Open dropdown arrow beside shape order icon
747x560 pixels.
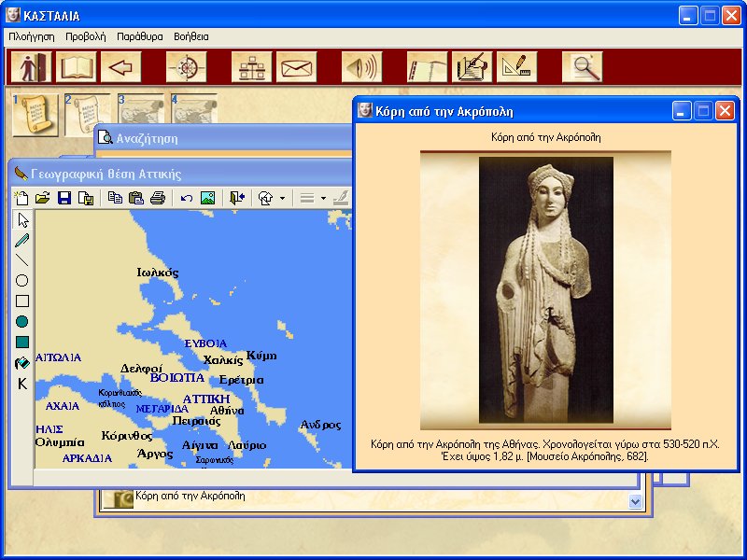(x=282, y=198)
